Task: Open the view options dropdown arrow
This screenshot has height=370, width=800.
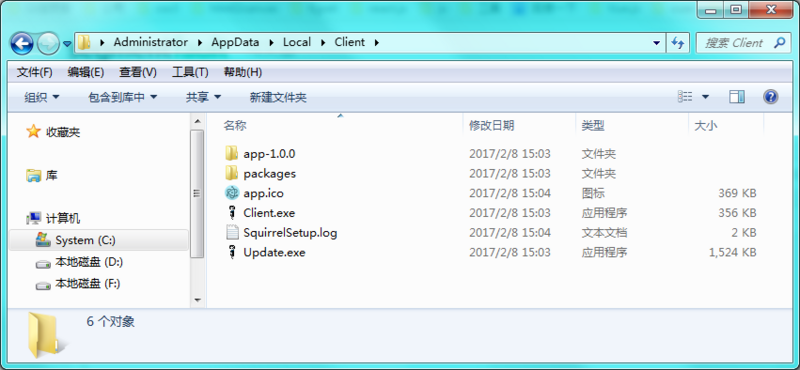Action: click(706, 97)
